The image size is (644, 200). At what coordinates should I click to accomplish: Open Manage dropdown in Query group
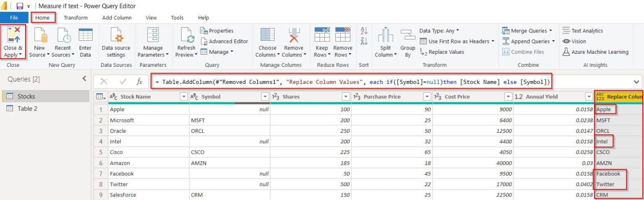click(216, 52)
